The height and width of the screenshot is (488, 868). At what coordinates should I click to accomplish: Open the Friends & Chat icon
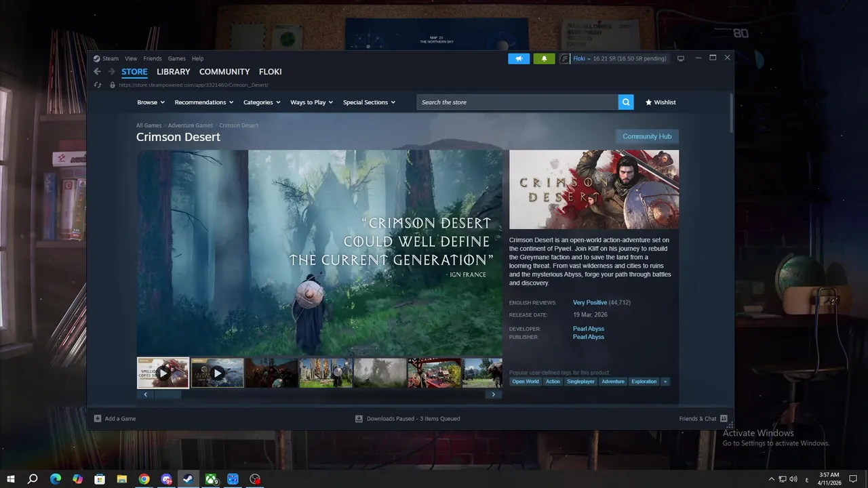click(x=724, y=419)
